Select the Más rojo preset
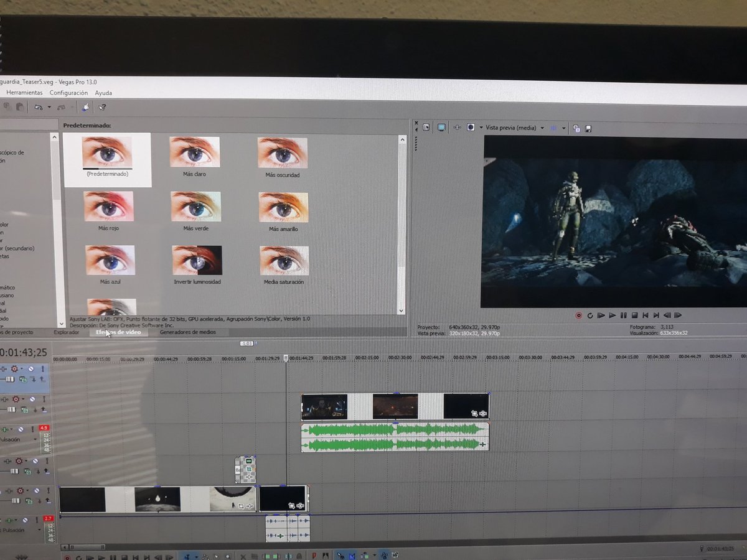 pyautogui.click(x=109, y=212)
